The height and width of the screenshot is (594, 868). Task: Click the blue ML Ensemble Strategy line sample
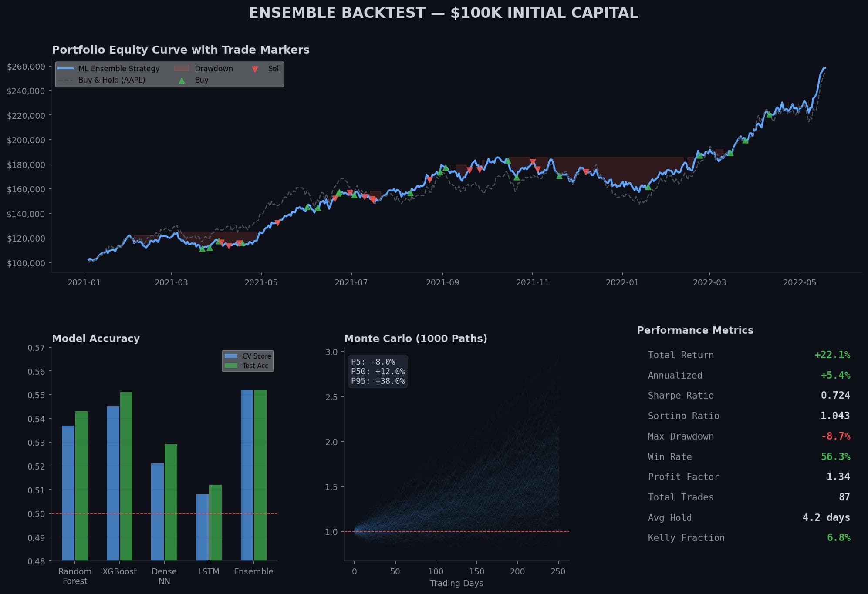65,68
